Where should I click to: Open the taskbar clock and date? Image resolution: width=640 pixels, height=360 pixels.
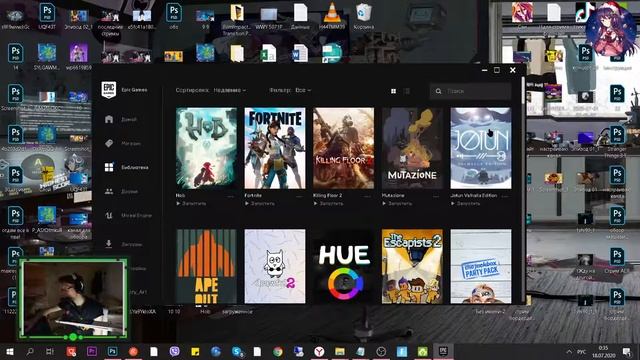click(603, 351)
